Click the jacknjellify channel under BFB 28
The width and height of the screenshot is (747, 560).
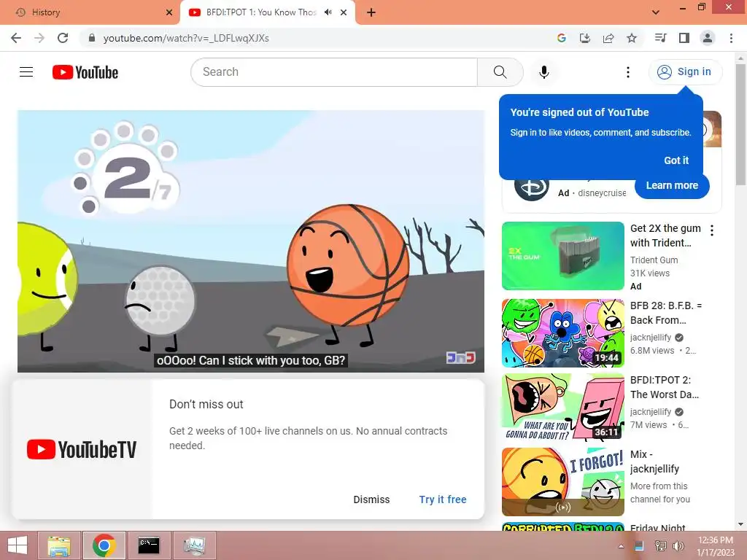coord(650,337)
